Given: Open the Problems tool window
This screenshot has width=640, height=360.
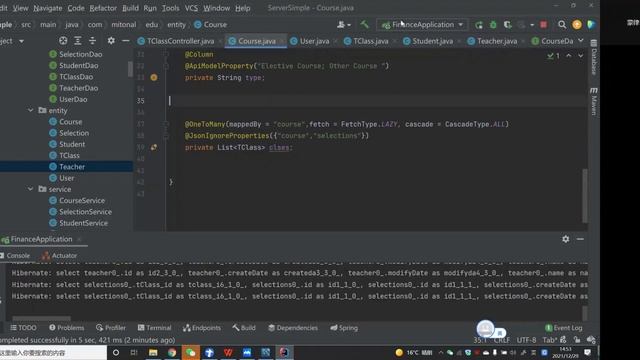Looking at the screenshot, I should tap(67, 328).
